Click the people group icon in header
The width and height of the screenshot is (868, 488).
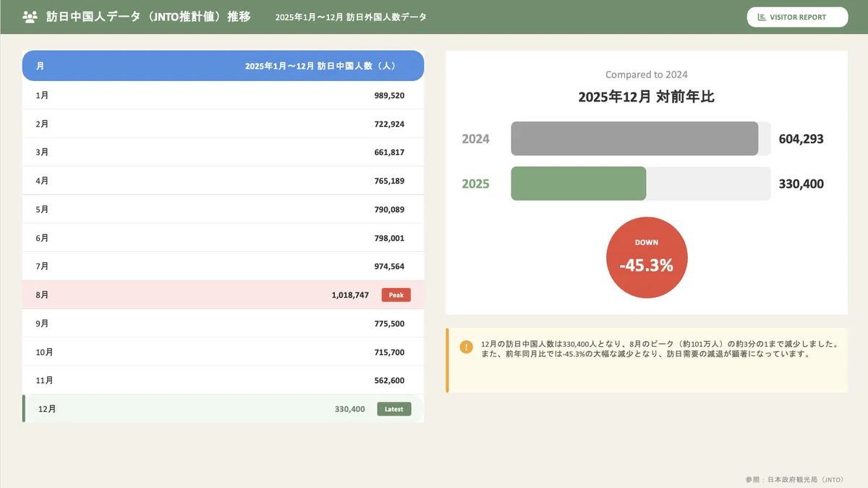(30, 17)
